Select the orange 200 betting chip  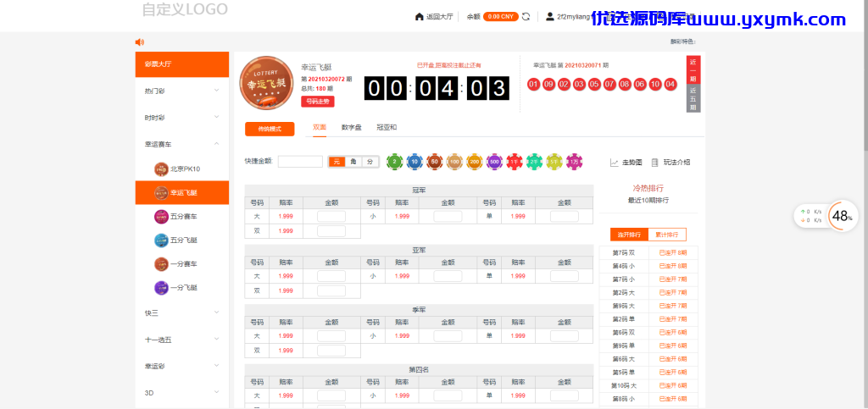tap(475, 162)
